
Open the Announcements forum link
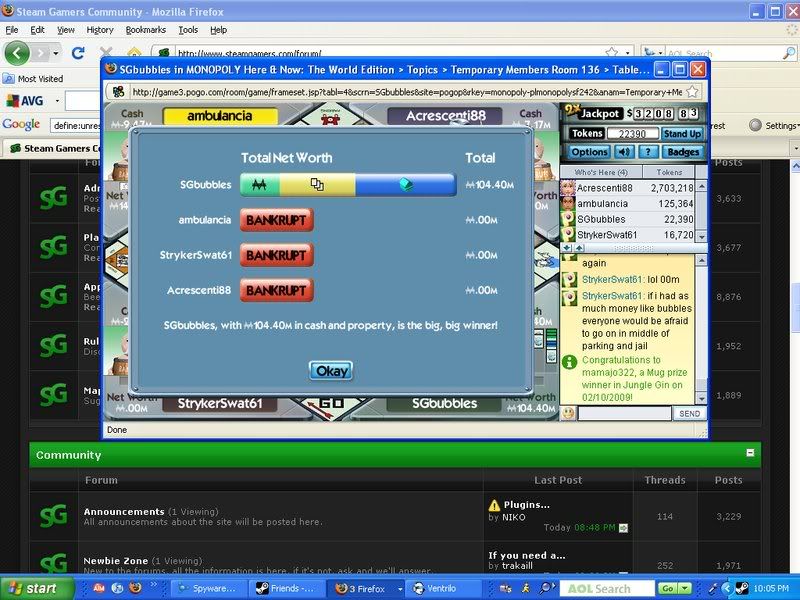pos(124,511)
